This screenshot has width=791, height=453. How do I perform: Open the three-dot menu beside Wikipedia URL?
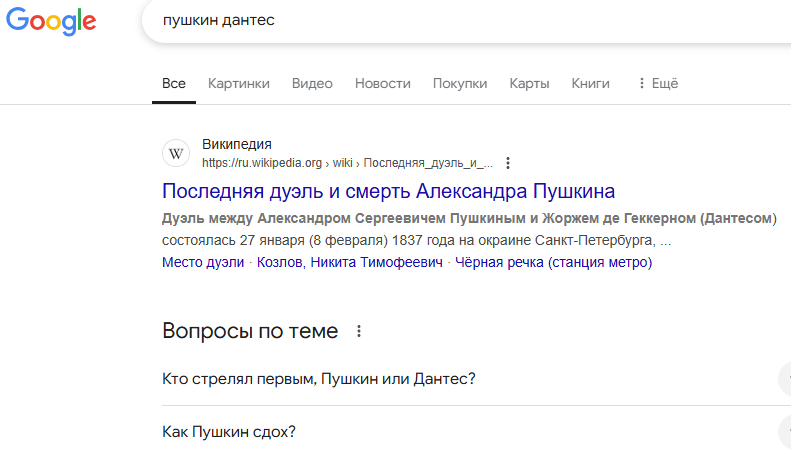pos(508,163)
